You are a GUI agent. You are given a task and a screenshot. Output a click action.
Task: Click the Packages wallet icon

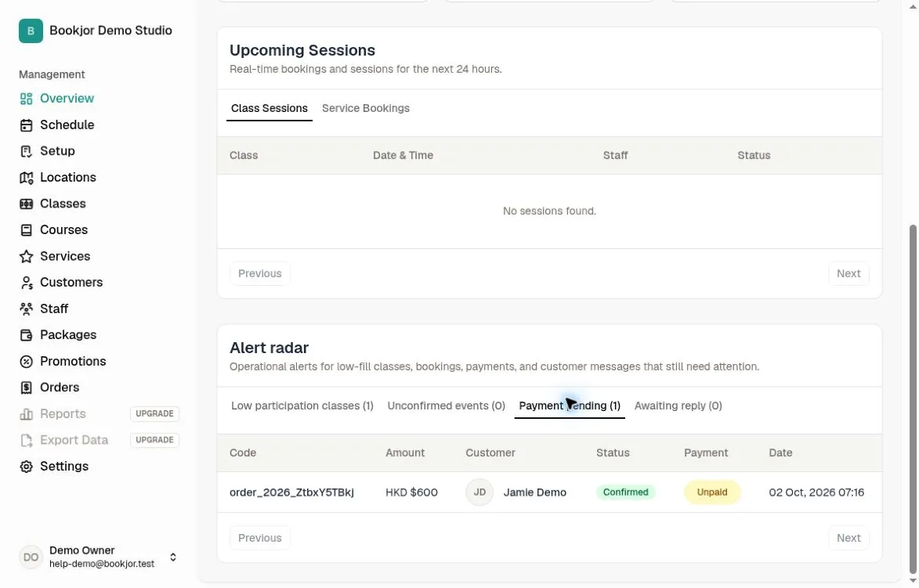(26, 335)
